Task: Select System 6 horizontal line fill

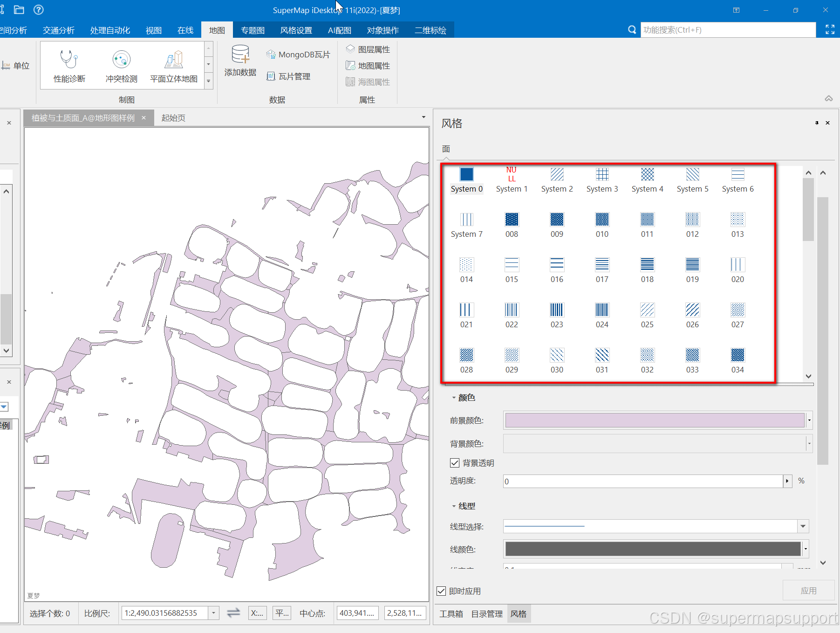Action: 738,180
